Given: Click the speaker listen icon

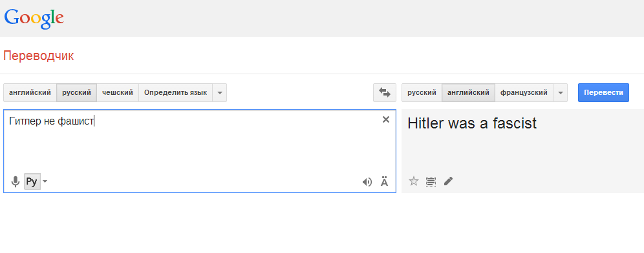Looking at the screenshot, I should pyautogui.click(x=367, y=182).
